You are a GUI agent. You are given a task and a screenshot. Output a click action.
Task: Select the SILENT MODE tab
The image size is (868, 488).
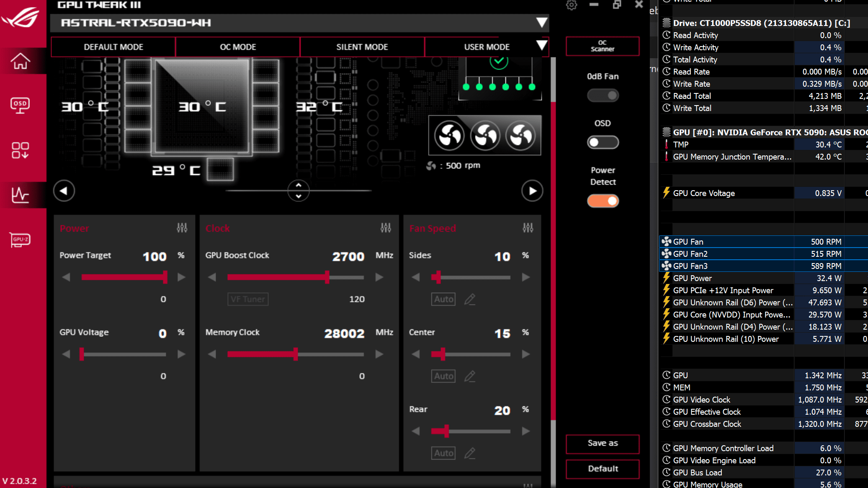(x=362, y=47)
